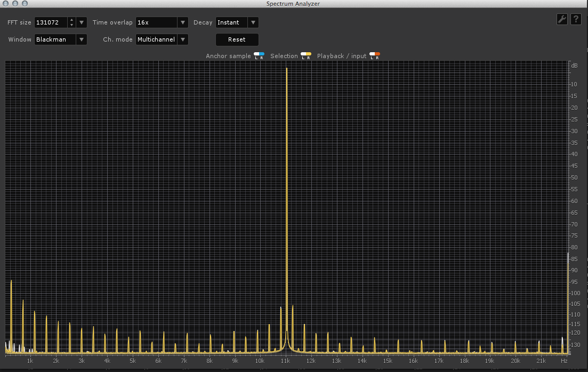The width and height of the screenshot is (588, 372).
Task: Open settings with the wrench icon
Action: (562, 19)
